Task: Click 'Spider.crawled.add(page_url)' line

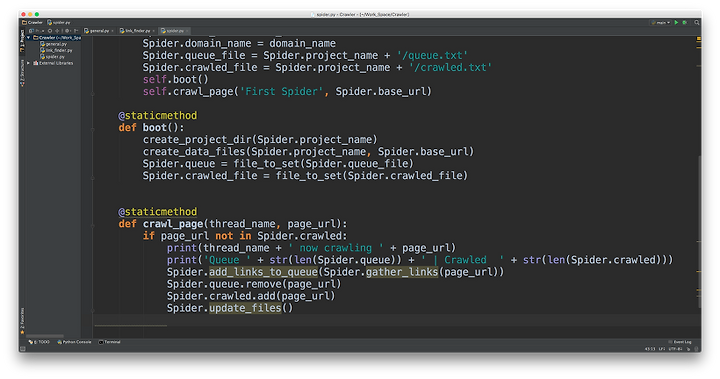Action: 251,296
